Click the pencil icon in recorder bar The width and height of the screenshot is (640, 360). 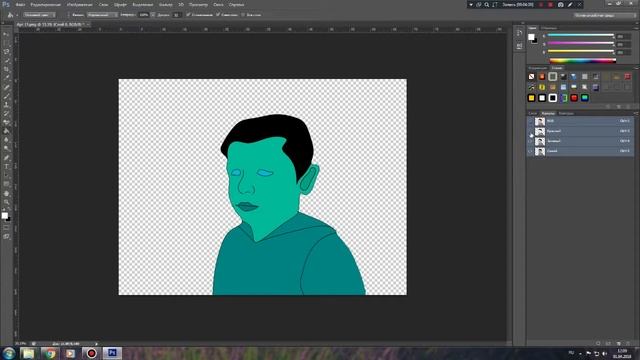click(570, 4)
